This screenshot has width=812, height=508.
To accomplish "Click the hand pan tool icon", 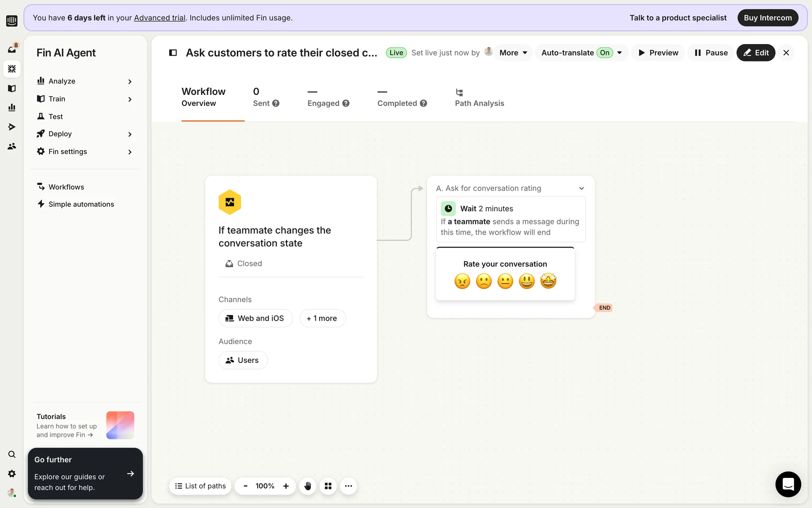I will [x=307, y=486].
